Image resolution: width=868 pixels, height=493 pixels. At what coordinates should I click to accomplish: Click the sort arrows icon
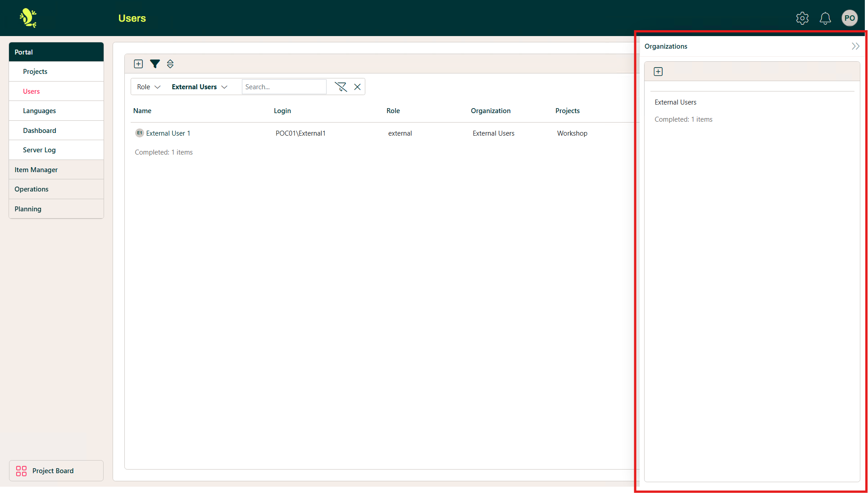point(170,64)
